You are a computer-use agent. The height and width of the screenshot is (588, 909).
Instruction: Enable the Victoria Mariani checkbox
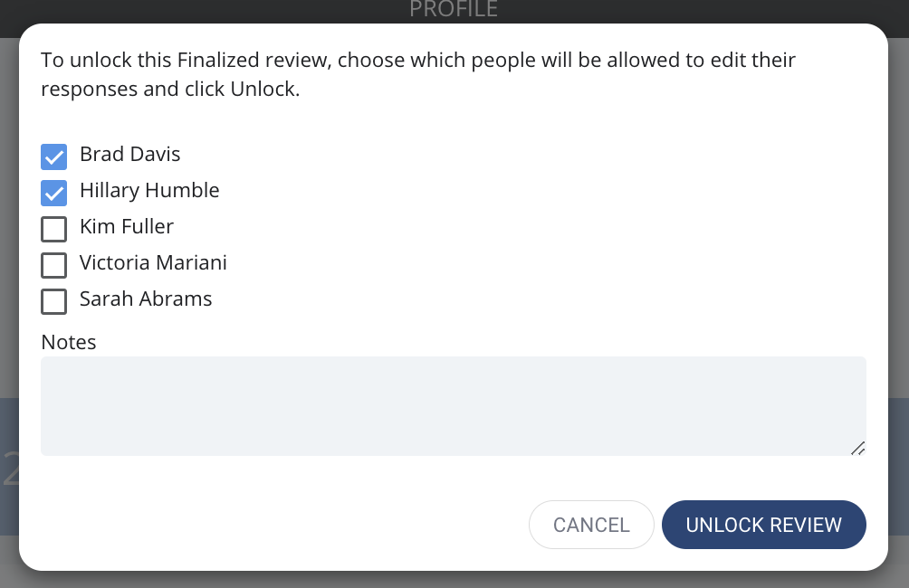click(x=54, y=265)
